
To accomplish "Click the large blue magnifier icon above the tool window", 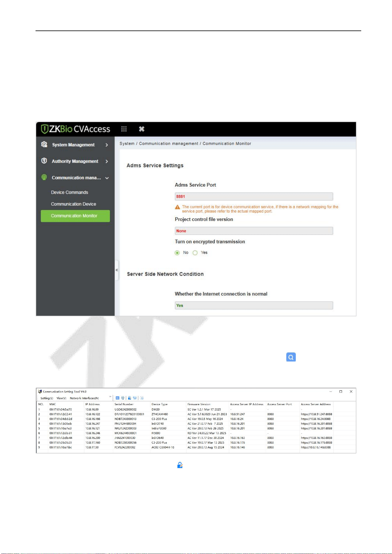I will [x=291, y=357].
